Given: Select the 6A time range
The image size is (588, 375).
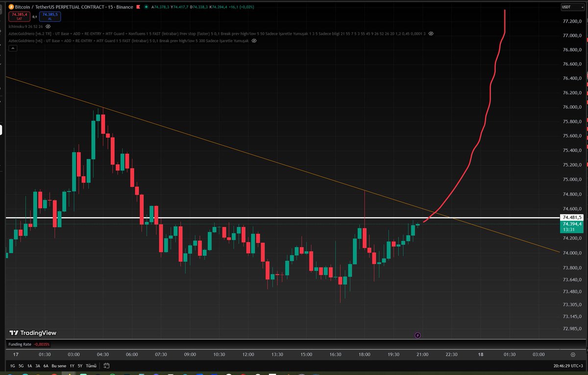Looking at the screenshot, I should (46, 366).
